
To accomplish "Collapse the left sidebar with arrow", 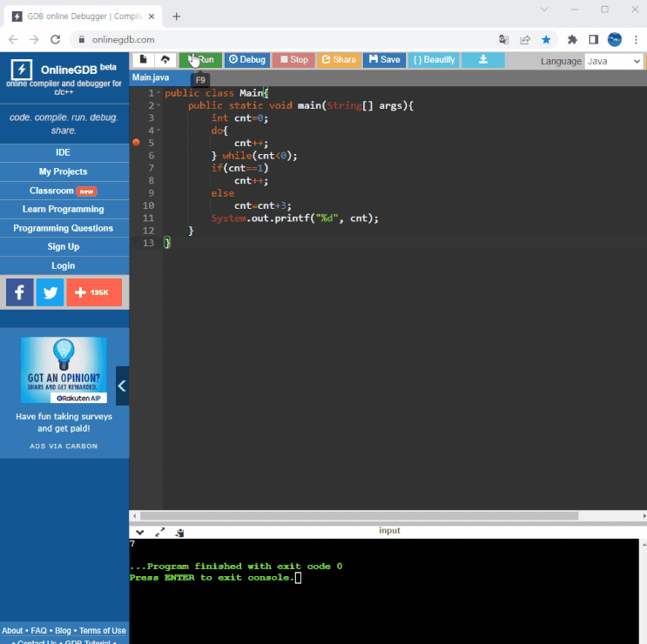I will [122, 386].
